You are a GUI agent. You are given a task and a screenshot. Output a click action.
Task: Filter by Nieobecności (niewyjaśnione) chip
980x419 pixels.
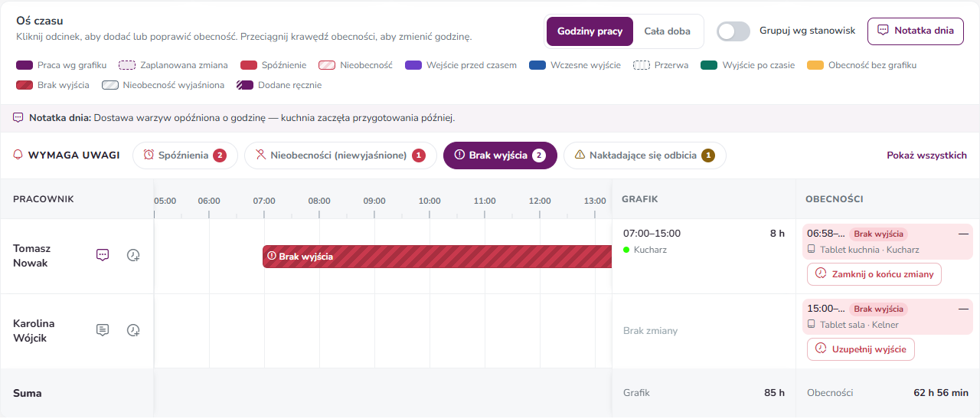point(340,155)
